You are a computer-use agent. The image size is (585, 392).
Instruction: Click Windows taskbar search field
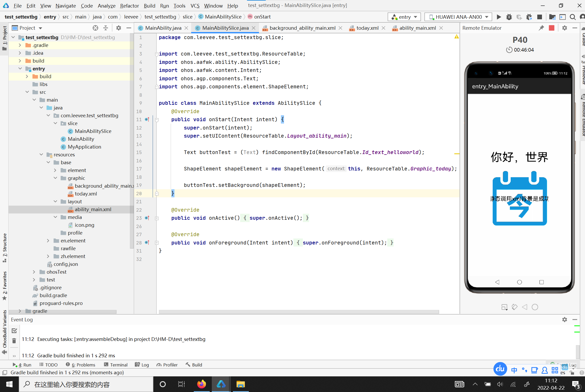click(x=86, y=384)
